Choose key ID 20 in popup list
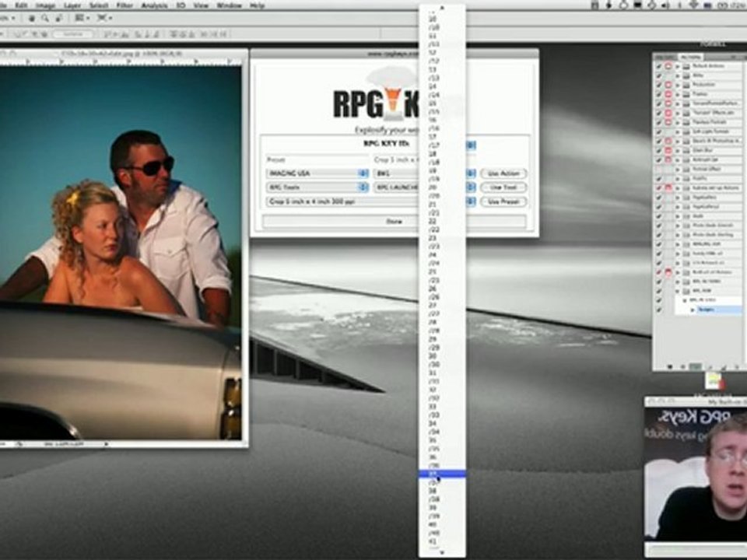 click(442, 187)
